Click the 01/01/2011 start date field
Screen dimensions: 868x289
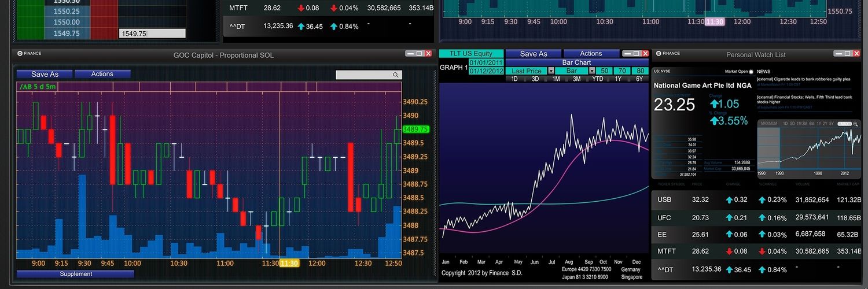(x=486, y=62)
